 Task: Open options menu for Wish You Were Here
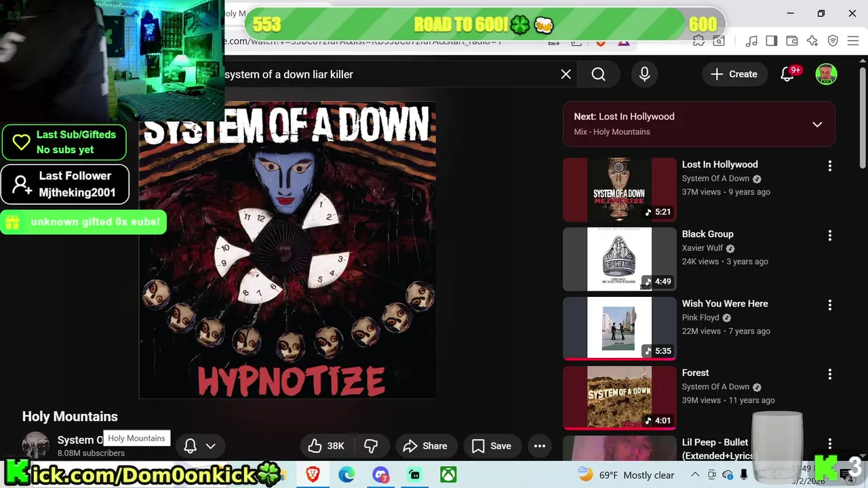point(829,306)
